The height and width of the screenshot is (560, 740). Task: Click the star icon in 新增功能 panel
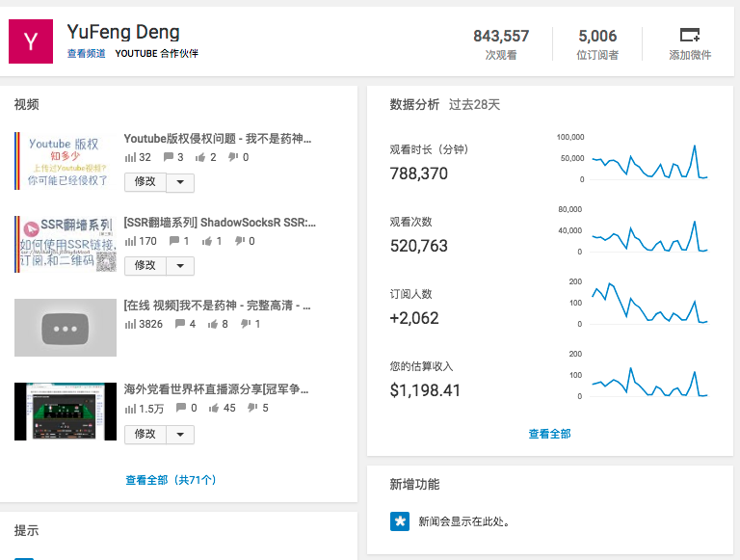tap(399, 521)
